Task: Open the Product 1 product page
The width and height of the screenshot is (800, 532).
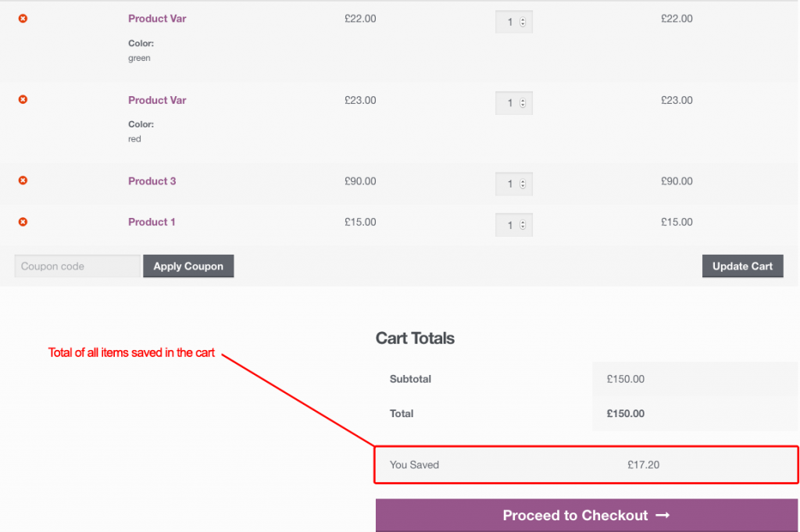Action: click(x=151, y=221)
